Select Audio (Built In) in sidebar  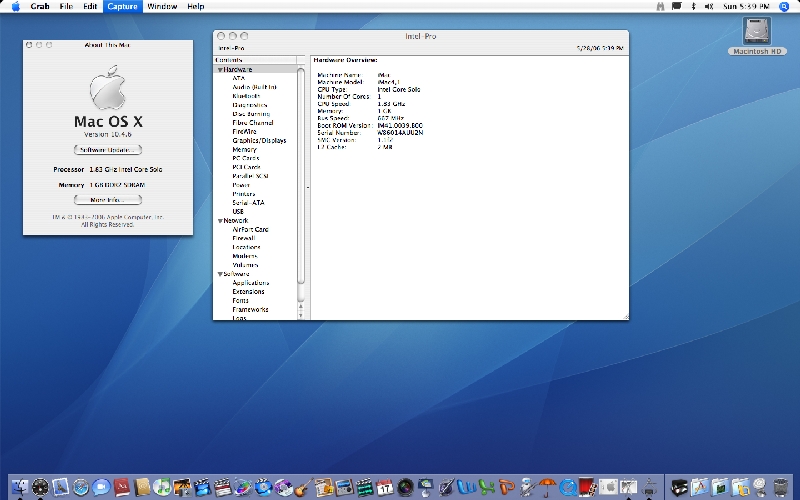click(255, 87)
